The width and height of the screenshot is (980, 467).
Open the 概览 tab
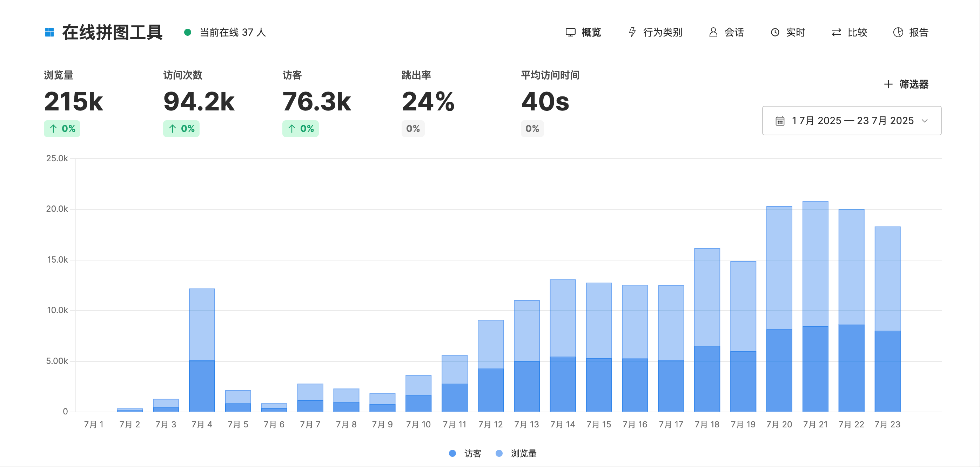(583, 32)
